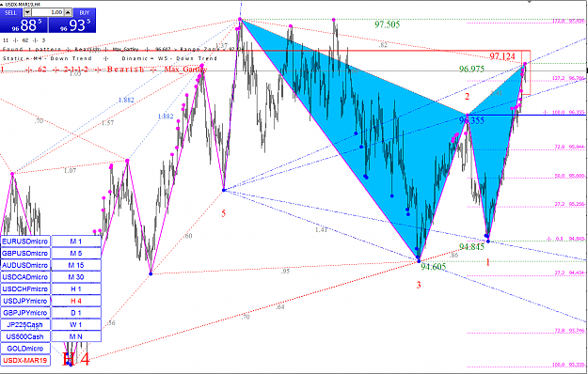Set timeframe to M 30
588x374 pixels.
[76, 277]
